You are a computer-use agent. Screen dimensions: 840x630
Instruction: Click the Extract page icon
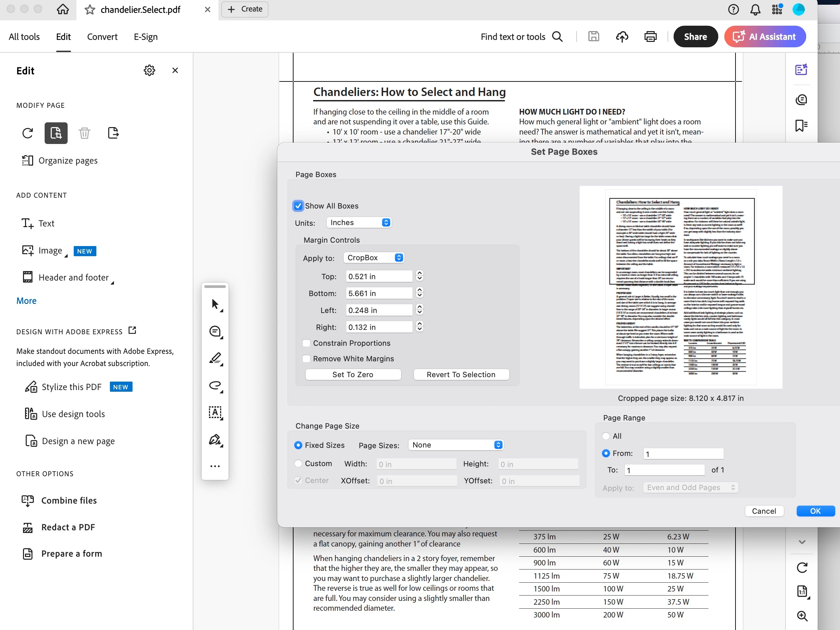[x=113, y=133]
